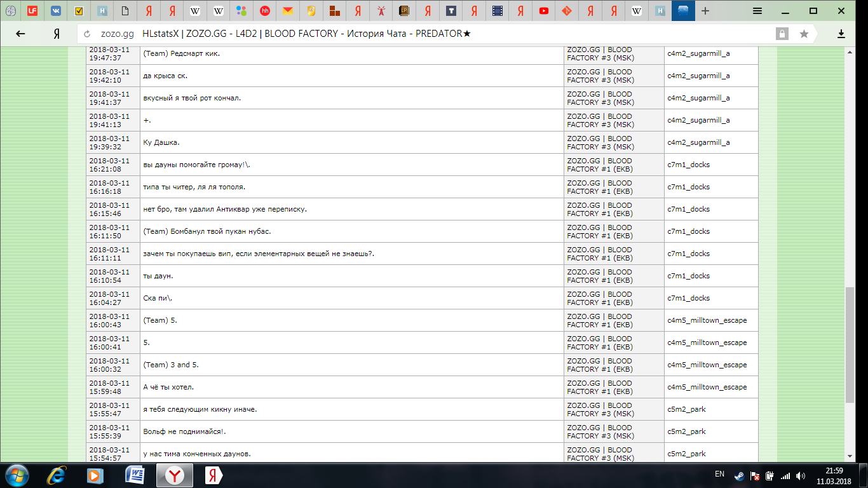The image size is (868, 488).
Task: Switch to the hh.ru tab
Action: [x=265, y=11]
